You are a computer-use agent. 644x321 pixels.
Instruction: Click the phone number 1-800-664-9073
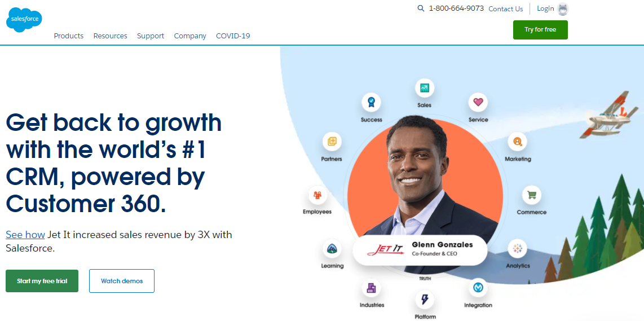pos(456,8)
